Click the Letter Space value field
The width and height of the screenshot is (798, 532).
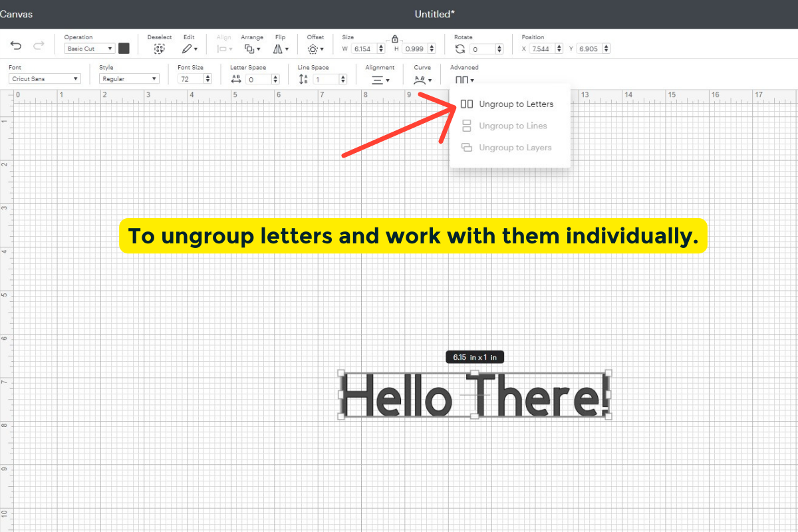point(258,79)
